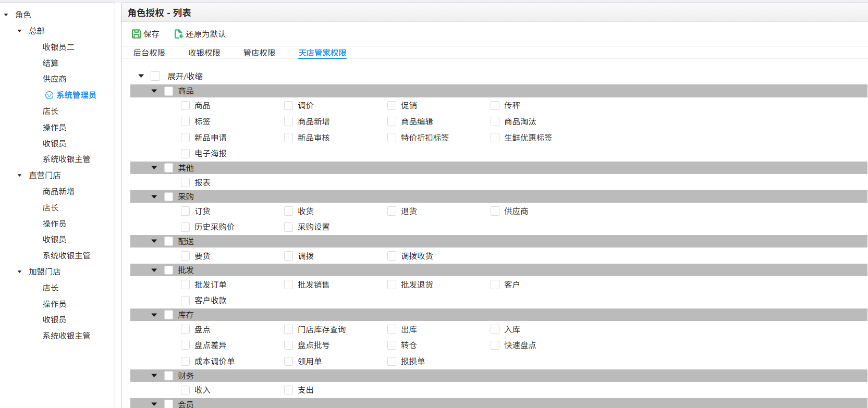
Task: Collapse the 采购 permission group arrow
Action: point(154,197)
